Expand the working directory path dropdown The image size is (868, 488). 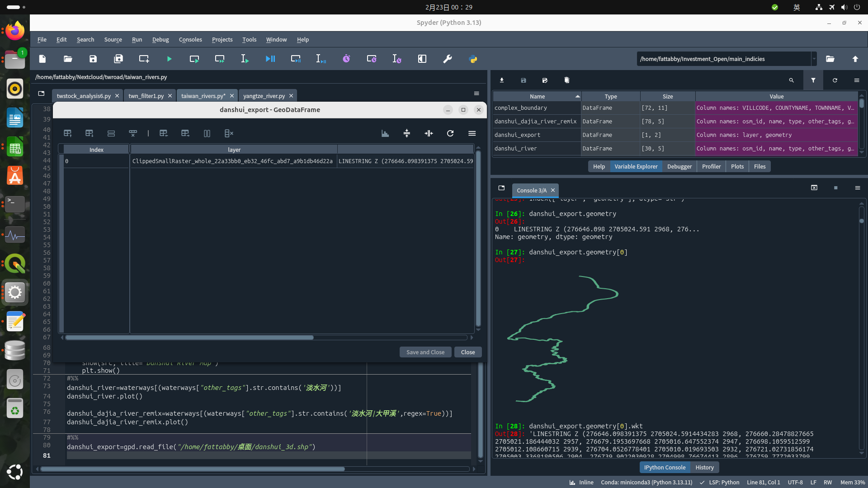pyautogui.click(x=814, y=59)
